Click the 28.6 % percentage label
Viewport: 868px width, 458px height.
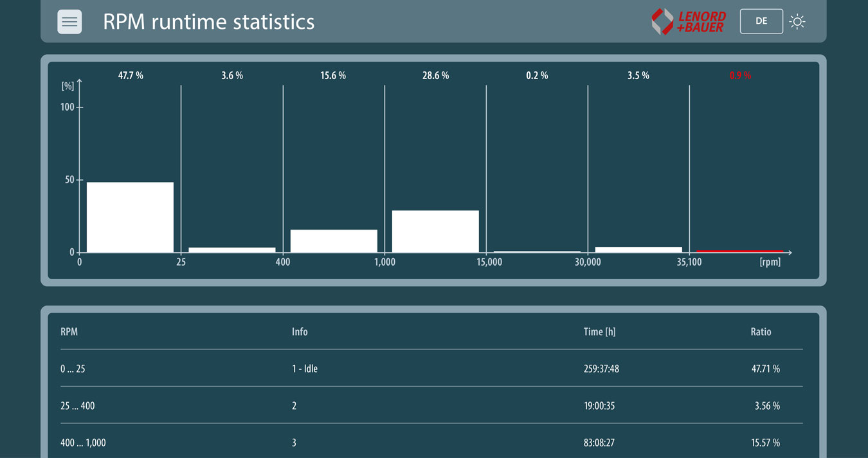pyautogui.click(x=436, y=75)
